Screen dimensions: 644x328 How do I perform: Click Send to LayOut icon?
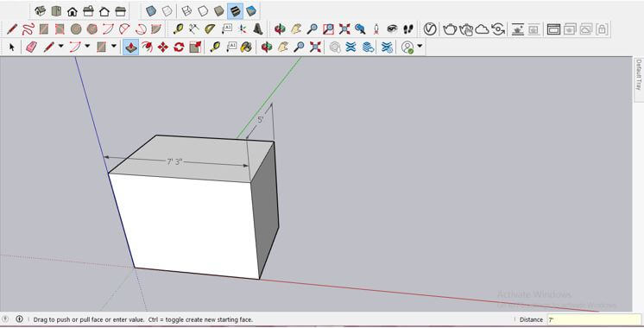coord(368,47)
